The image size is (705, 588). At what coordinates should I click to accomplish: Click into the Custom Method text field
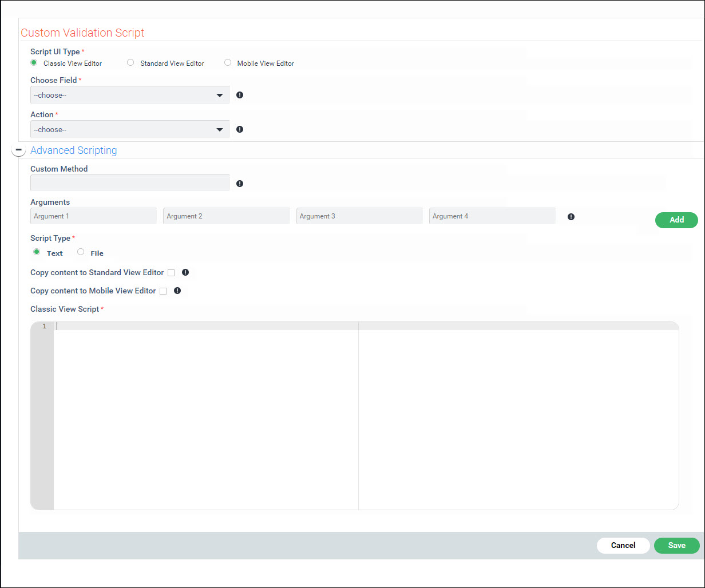pyautogui.click(x=130, y=183)
